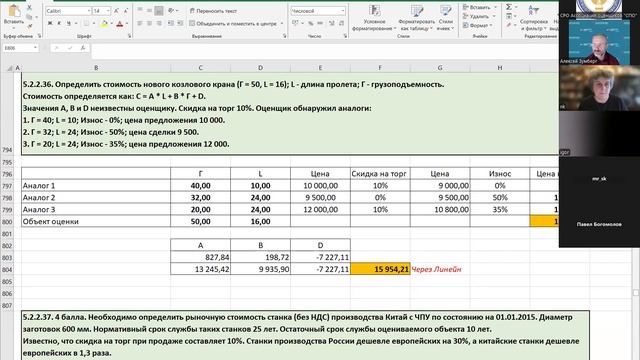
Task: Select row 800 header
Action: tap(7, 222)
